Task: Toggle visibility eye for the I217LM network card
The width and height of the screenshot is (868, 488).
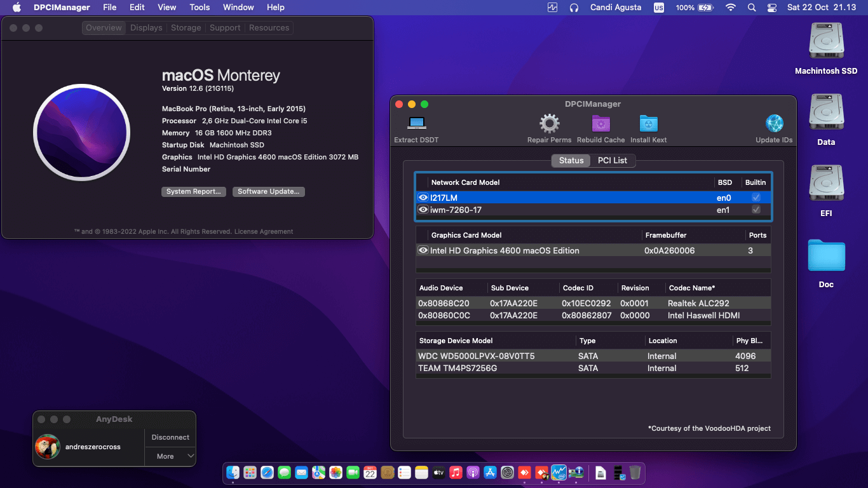Action: [x=423, y=198]
